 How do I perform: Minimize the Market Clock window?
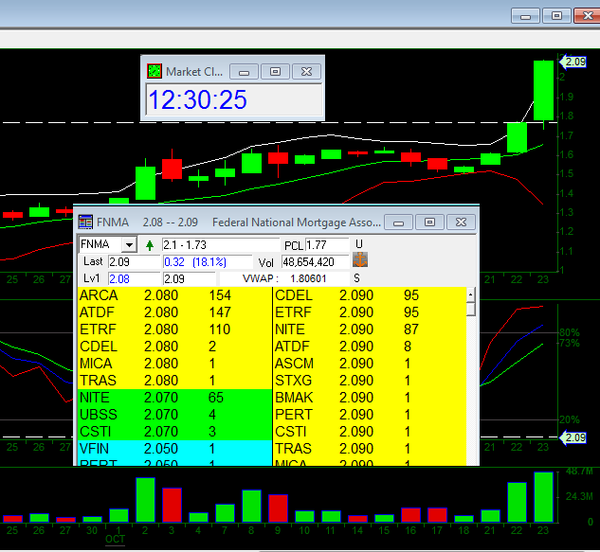[245, 71]
